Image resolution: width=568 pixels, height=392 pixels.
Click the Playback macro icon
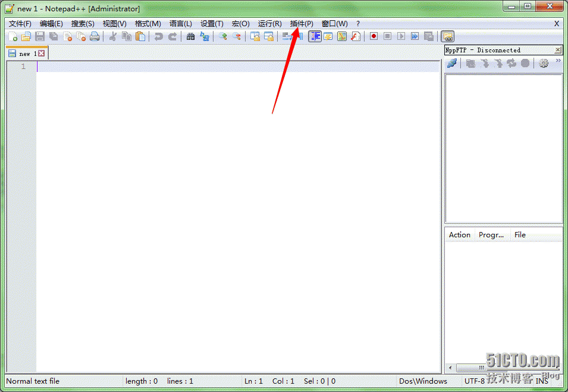(x=401, y=37)
